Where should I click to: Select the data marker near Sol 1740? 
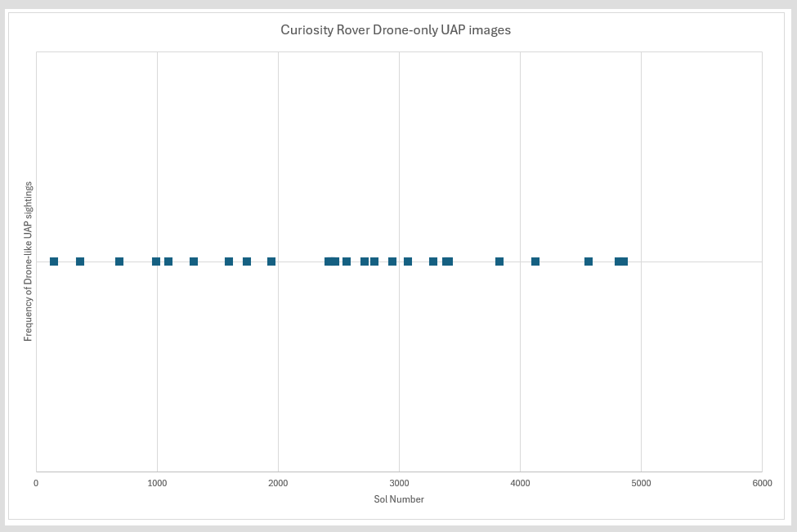[x=247, y=262]
